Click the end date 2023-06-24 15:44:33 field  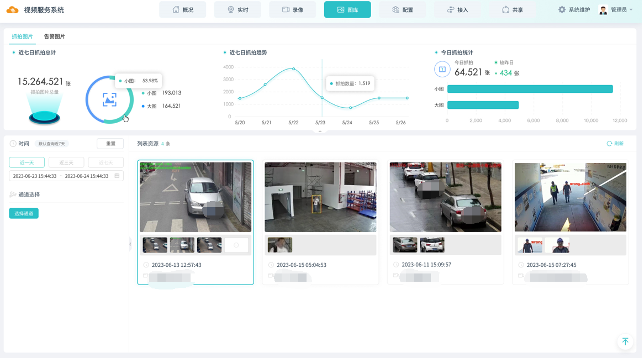coord(87,176)
